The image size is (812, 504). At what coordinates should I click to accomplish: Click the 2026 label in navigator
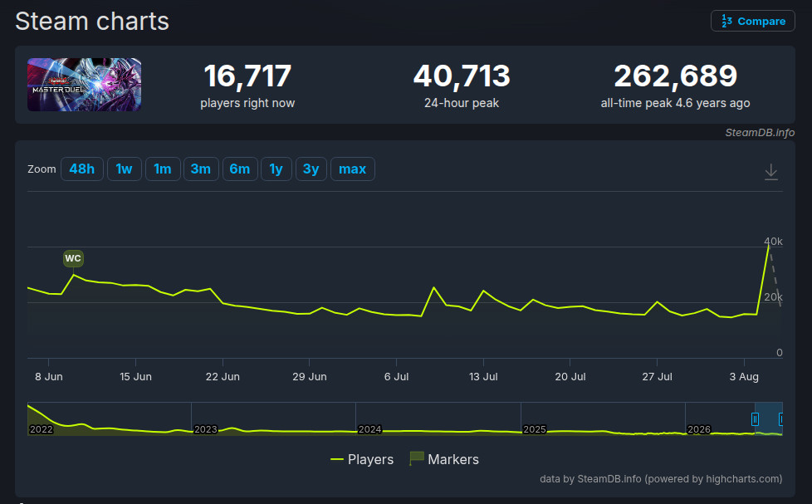tap(698, 429)
